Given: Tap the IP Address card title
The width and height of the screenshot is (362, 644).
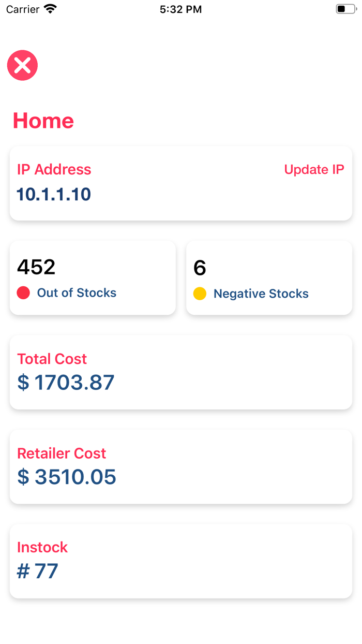Looking at the screenshot, I should click(54, 169).
